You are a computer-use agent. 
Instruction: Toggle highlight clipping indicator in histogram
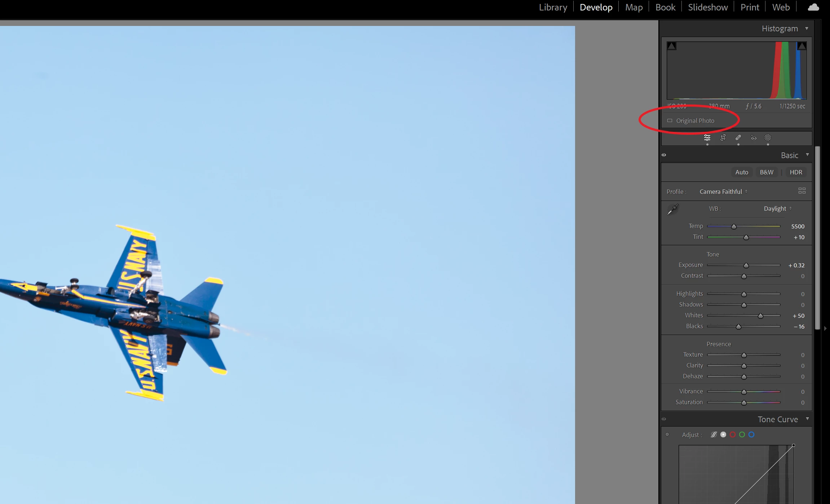pos(802,46)
